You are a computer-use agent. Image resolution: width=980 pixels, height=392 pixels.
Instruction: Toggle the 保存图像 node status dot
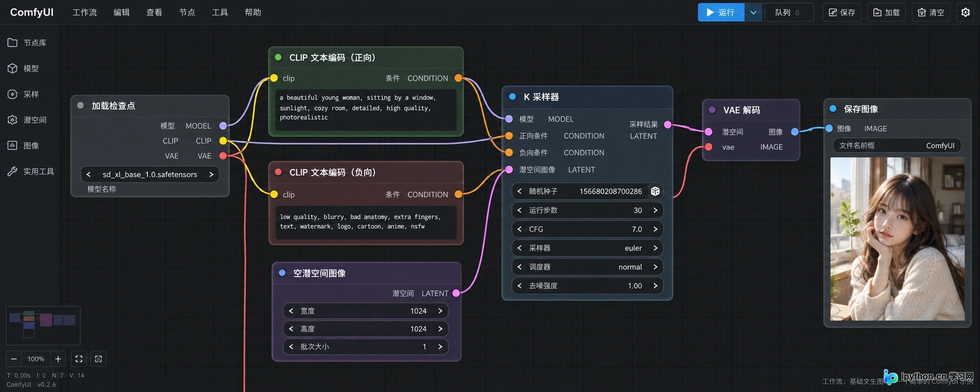pos(833,108)
